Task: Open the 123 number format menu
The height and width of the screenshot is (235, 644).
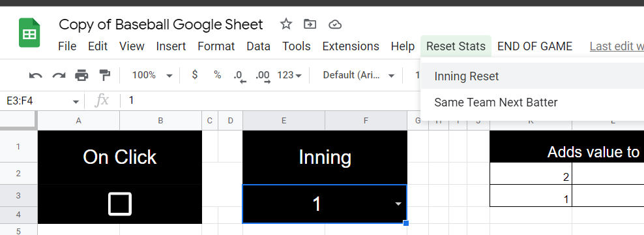Action: 289,75
